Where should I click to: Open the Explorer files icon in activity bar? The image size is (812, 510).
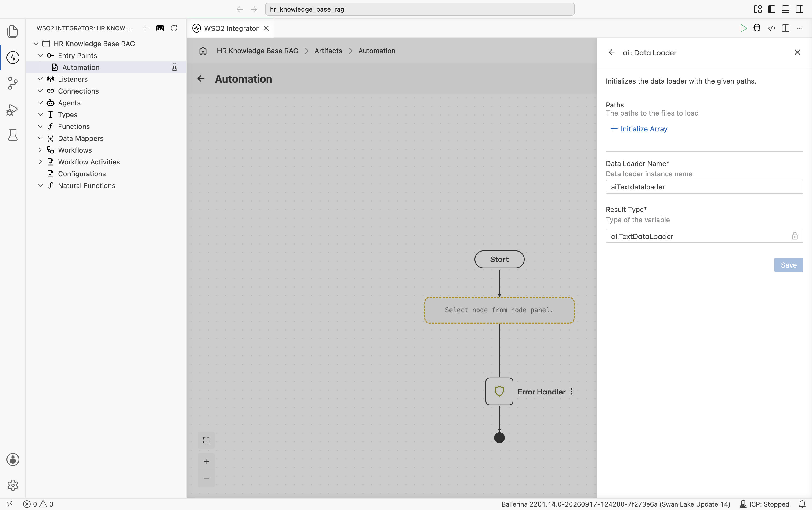pyautogui.click(x=13, y=31)
